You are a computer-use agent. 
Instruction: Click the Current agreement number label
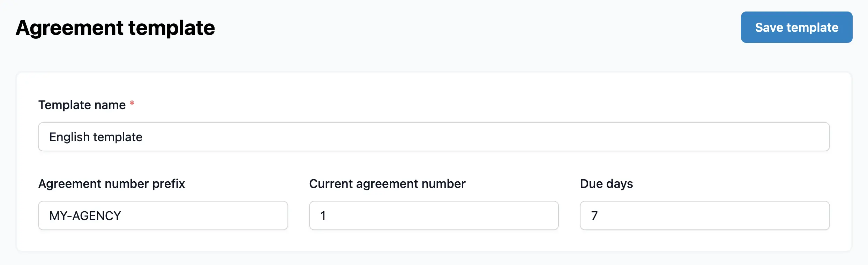pyautogui.click(x=388, y=184)
